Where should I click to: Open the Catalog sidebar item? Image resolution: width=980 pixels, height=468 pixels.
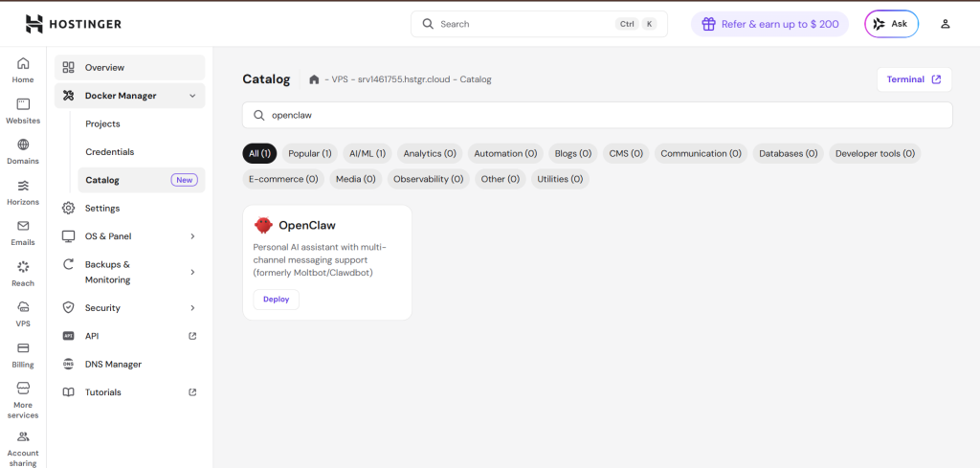click(142, 180)
